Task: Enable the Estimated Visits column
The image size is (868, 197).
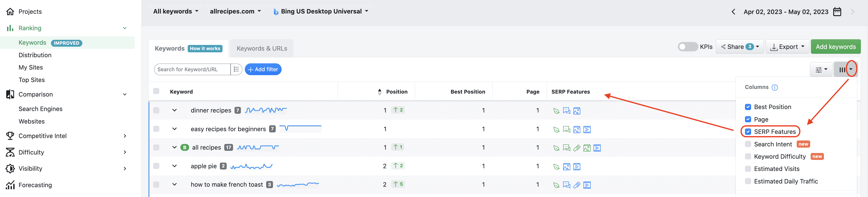Action: coord(748,169)
